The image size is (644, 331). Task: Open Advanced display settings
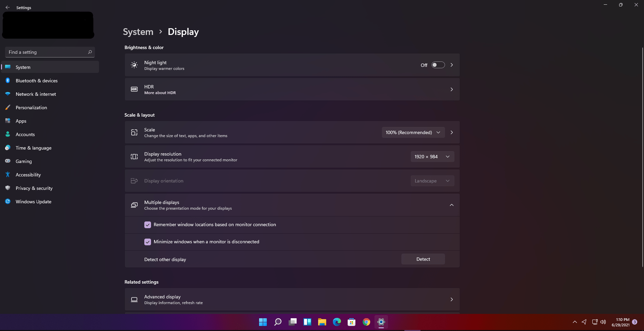pyautogui.click(x=292, y=299)
